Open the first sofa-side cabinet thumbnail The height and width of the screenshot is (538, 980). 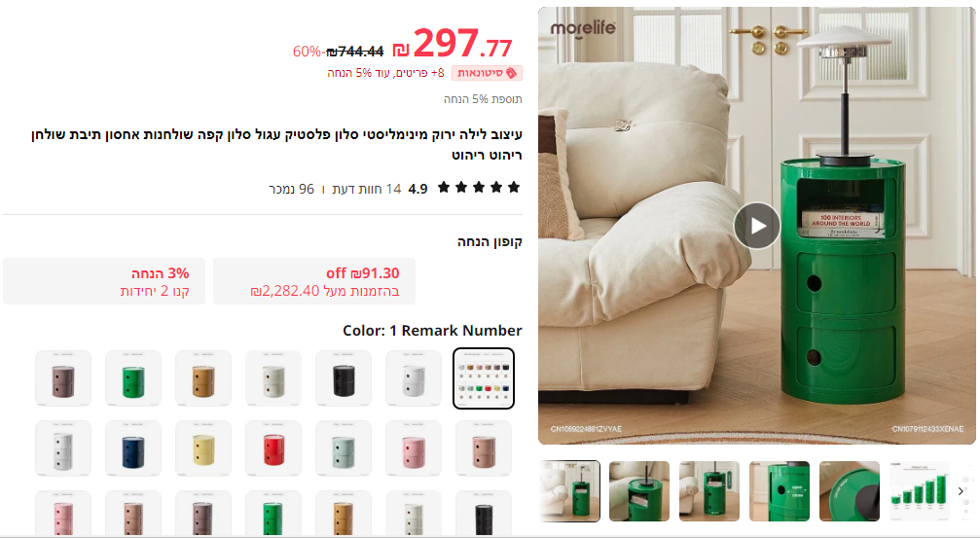click(569, 491)
